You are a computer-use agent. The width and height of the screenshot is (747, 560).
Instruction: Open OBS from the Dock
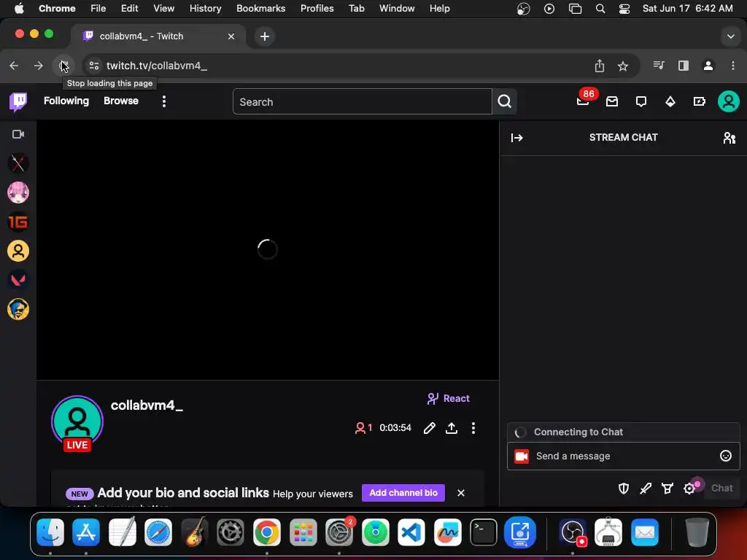pyautogui.click(x=572, y=532)
